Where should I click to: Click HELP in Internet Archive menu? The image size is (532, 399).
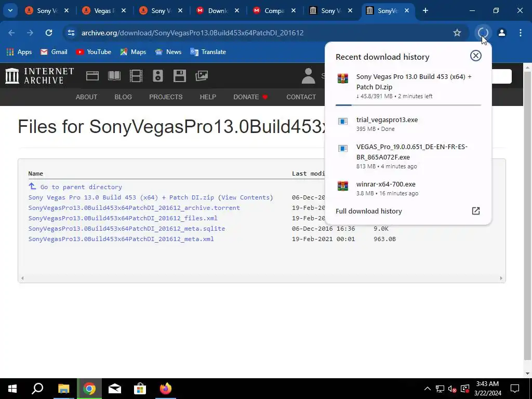tap(208, 97)
